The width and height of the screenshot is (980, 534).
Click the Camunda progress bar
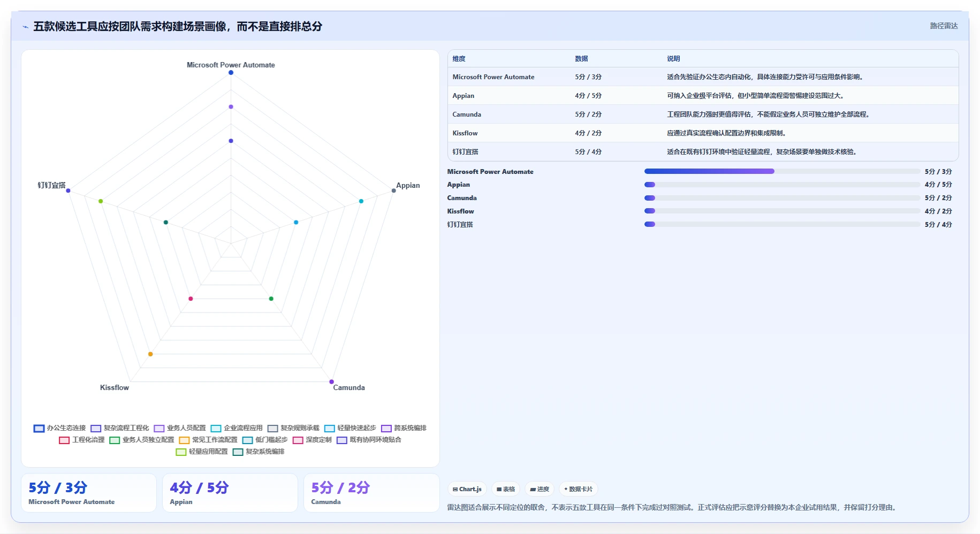pos(782,198)
